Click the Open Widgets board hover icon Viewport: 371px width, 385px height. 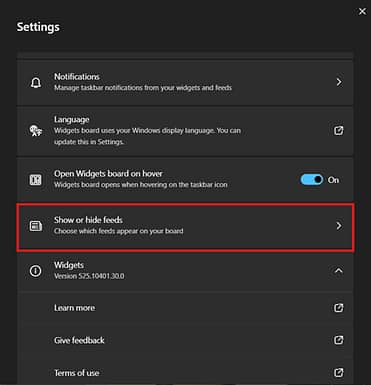[36, 180]
